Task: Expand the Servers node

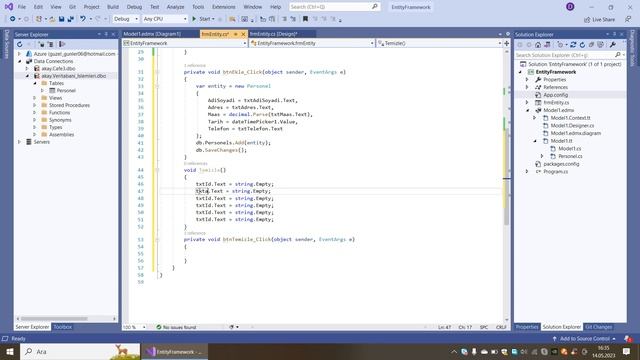Action: click(19, 142)
